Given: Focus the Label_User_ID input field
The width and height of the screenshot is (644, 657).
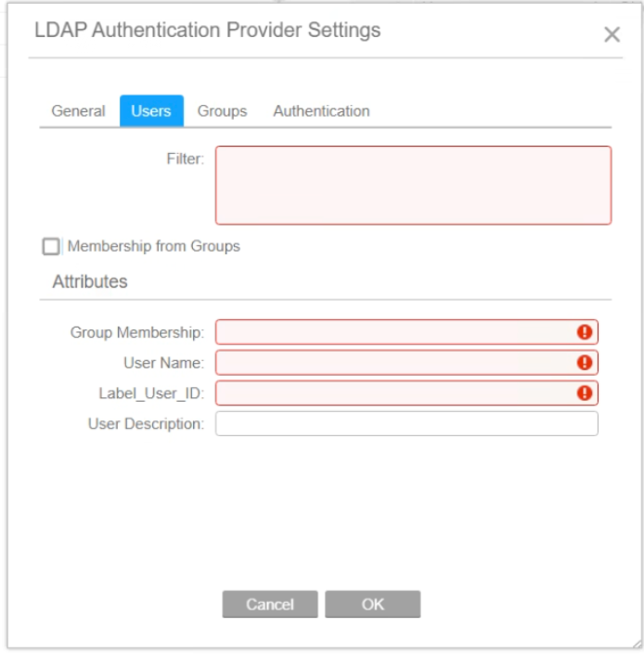Looking at the screenshot, I should 406,393.
